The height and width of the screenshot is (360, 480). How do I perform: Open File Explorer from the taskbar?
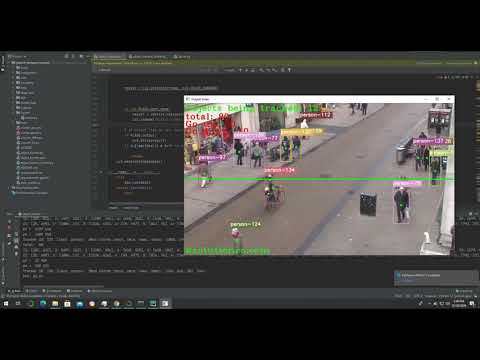click(x=55, y=303)
